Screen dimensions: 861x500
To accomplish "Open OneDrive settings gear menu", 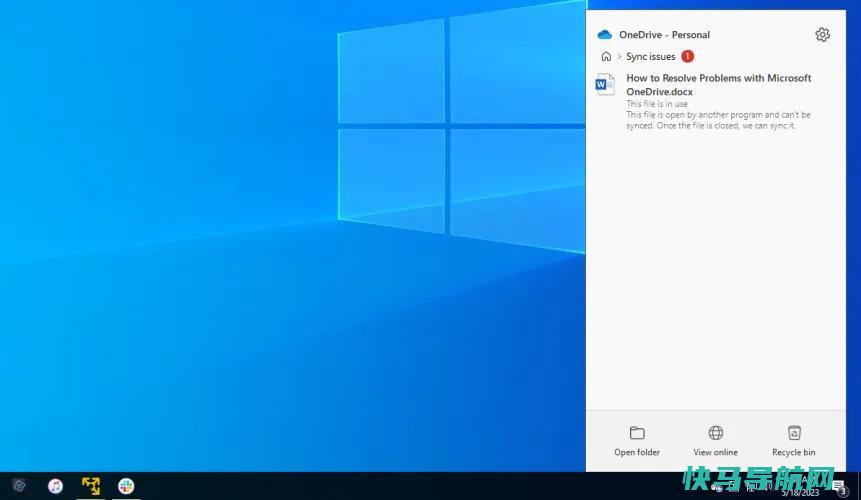I will [822, 35].
